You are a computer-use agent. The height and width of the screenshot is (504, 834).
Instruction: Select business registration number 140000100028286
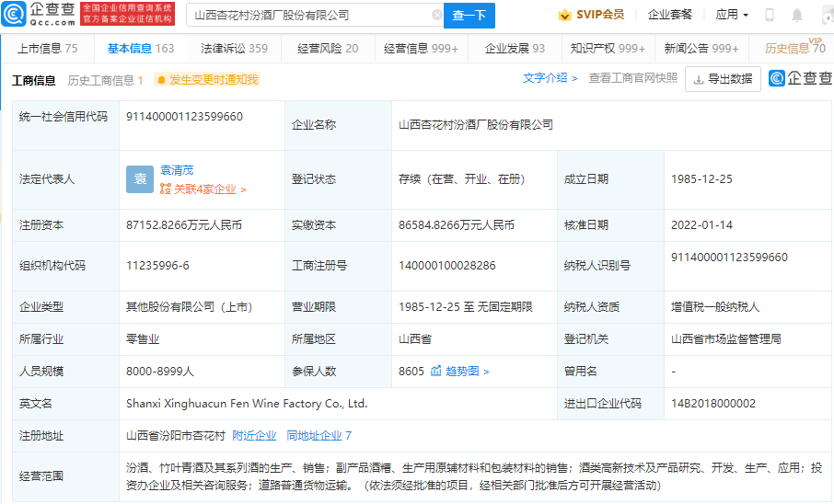(446, 266)
